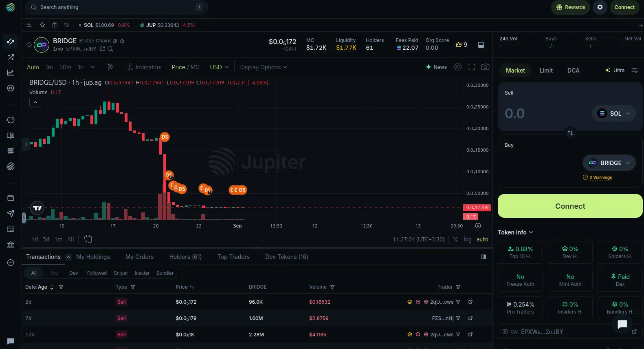
Task: Open chart candle type selector
Action: (110, 67)
